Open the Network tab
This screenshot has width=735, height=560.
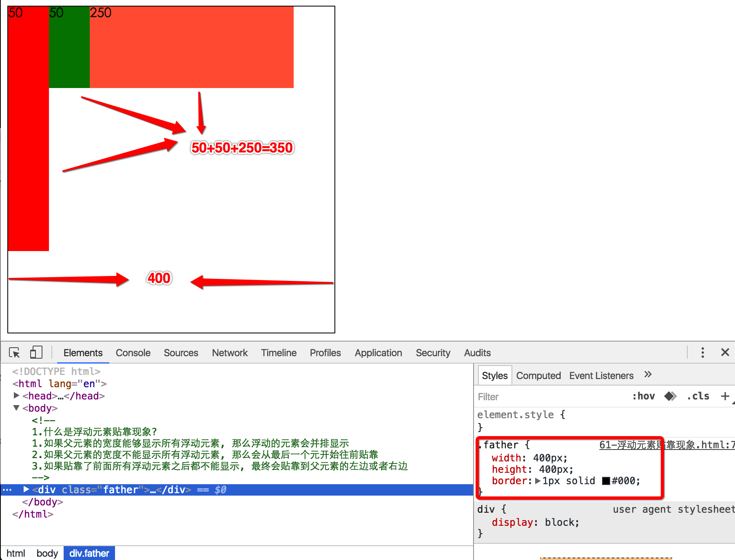230,353
